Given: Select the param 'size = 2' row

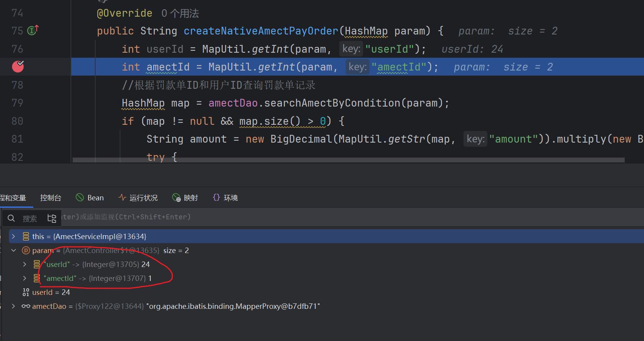Looking at the screenshot, I should pos(326,250).
